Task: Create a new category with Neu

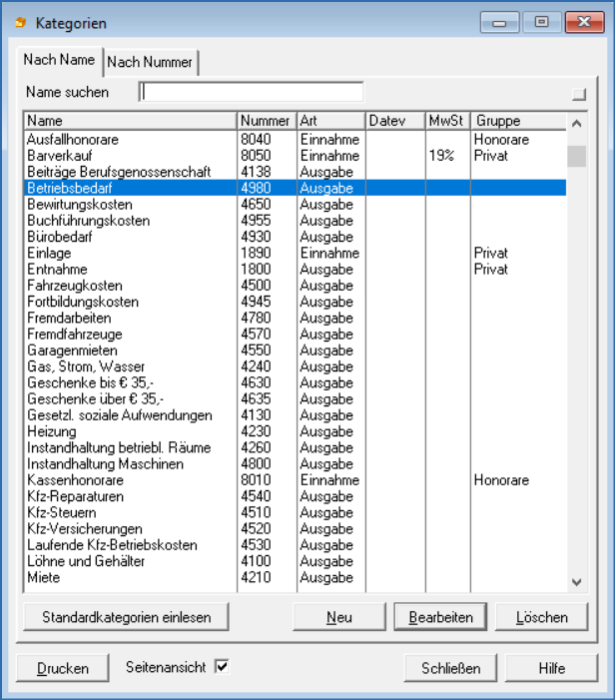Action: [338, 617]
